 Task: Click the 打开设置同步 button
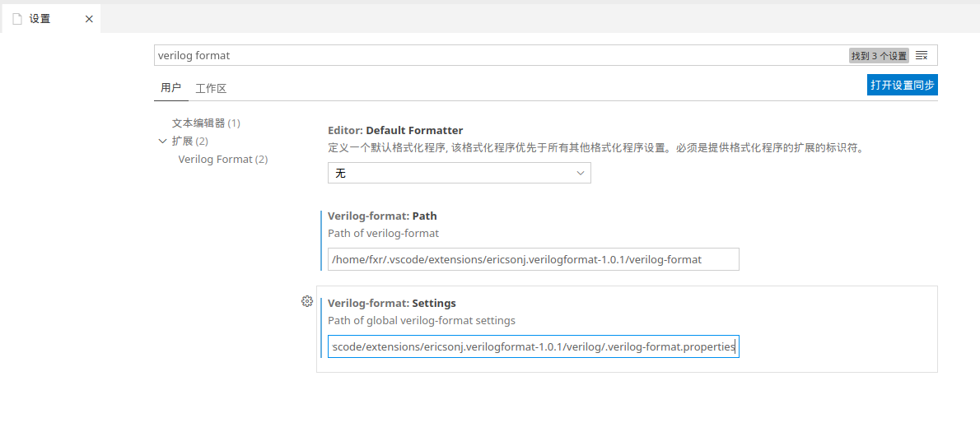click(903, 85)
